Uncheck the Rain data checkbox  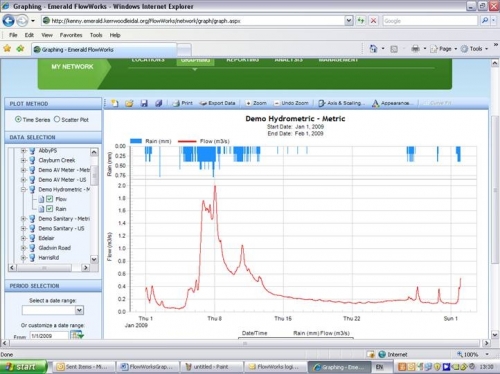point(50,209)
